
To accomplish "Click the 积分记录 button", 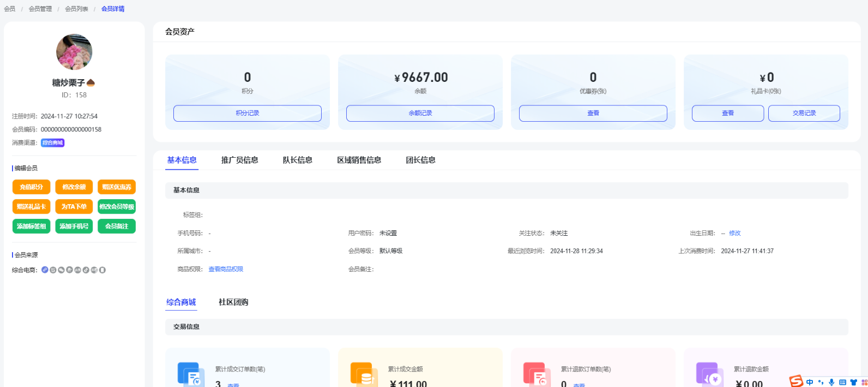I will (247, 113).
